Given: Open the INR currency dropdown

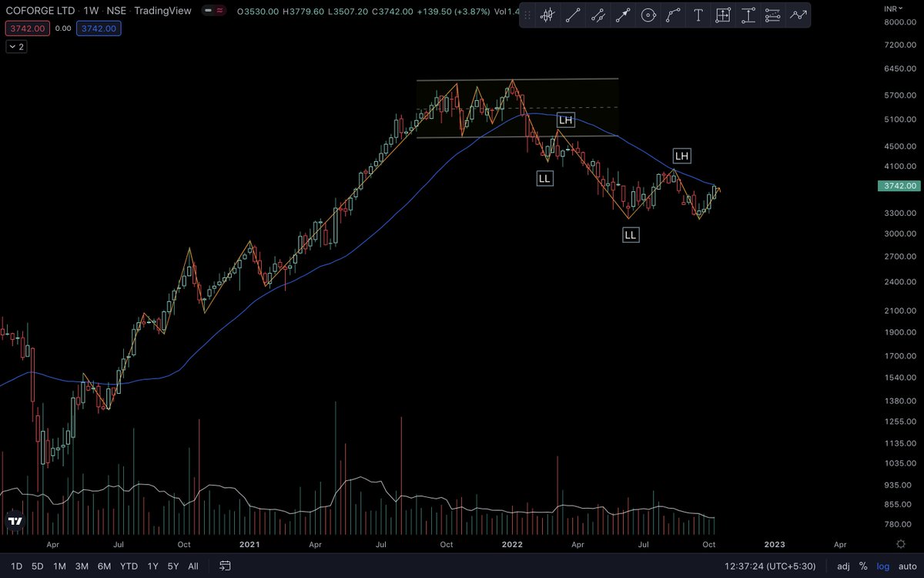Looking at the screenshot, I should click(x=893, y=8).
